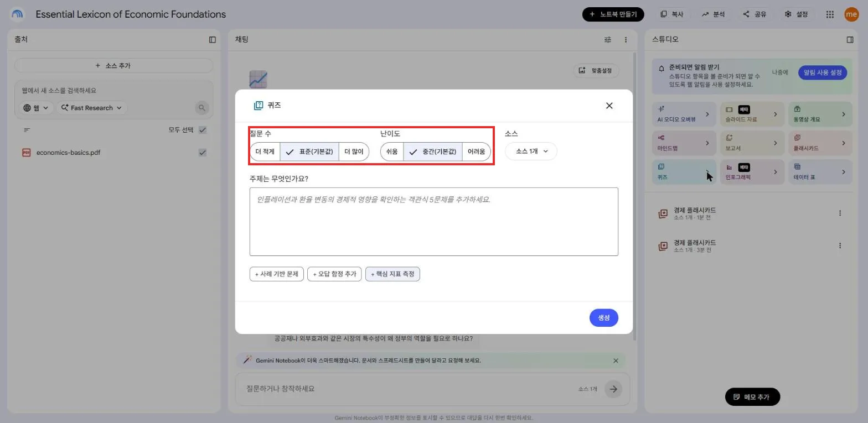Screen dimensions: 868x423
Task: Collapse the 출처 panel icon
Action: pyautogui.click(x=213, y=40)
